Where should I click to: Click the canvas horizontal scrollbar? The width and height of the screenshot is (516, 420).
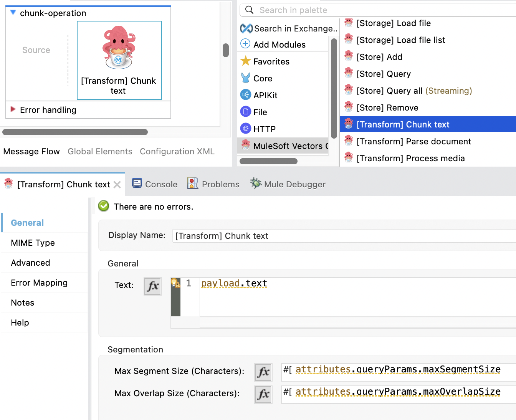pyautogui.click(x=75, y=132)
